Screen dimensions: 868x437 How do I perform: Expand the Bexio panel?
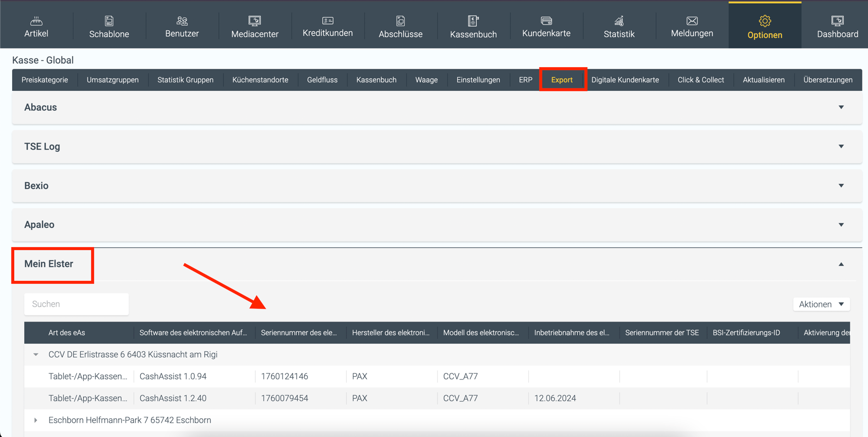[841, 185]
